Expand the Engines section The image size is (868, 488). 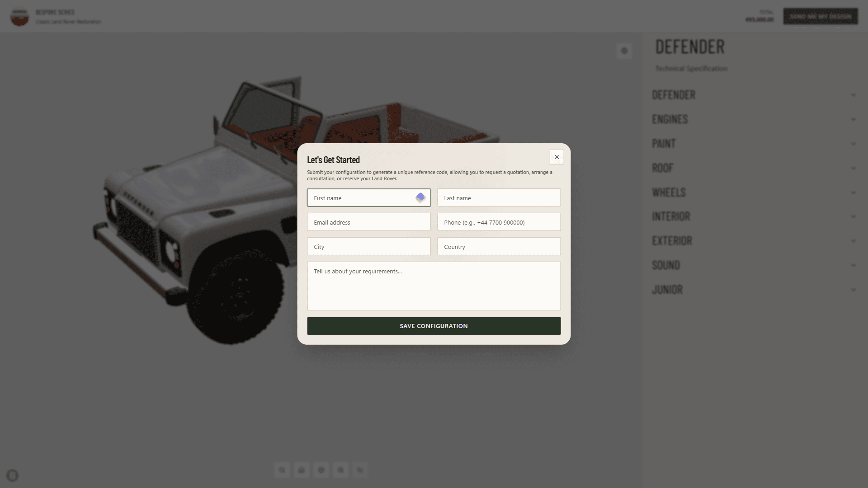click(x=754, y=119)
